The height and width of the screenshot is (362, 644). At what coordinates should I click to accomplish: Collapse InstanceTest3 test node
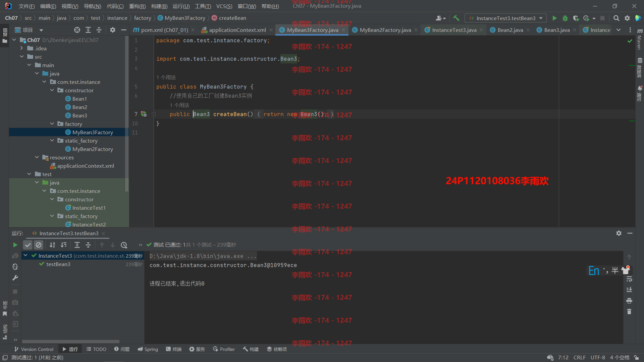coord(25,256)
